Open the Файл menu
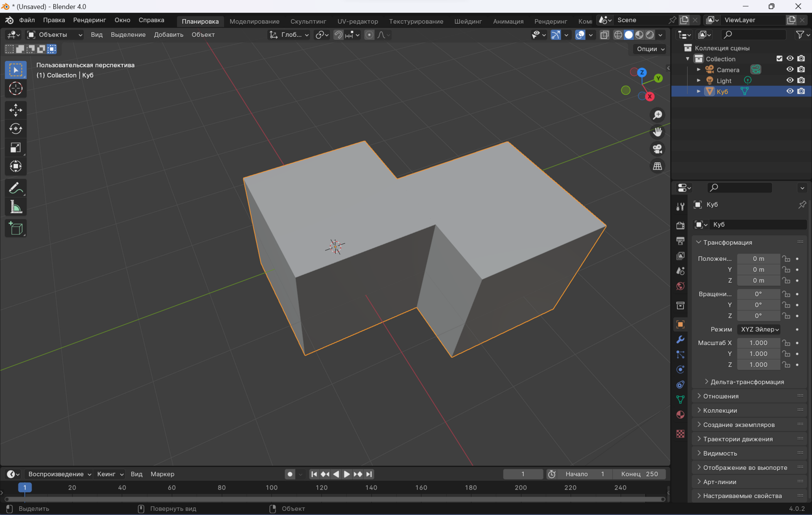This screenshot has height=515, width=812. click(x=27, y=20)
